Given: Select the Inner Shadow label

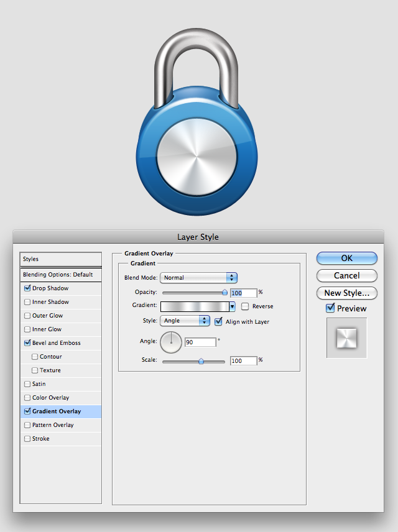Looking at the screenshot, I should point(50,302).
